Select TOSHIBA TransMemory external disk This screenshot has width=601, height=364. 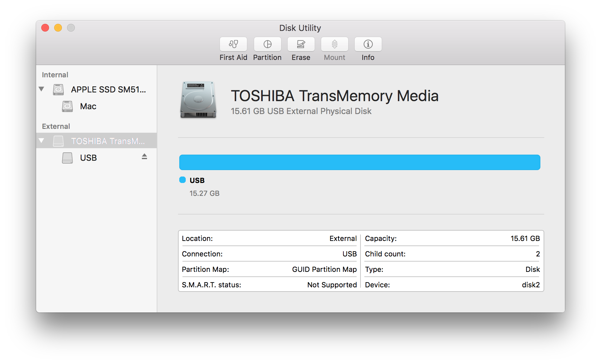(x=108, y=141)
